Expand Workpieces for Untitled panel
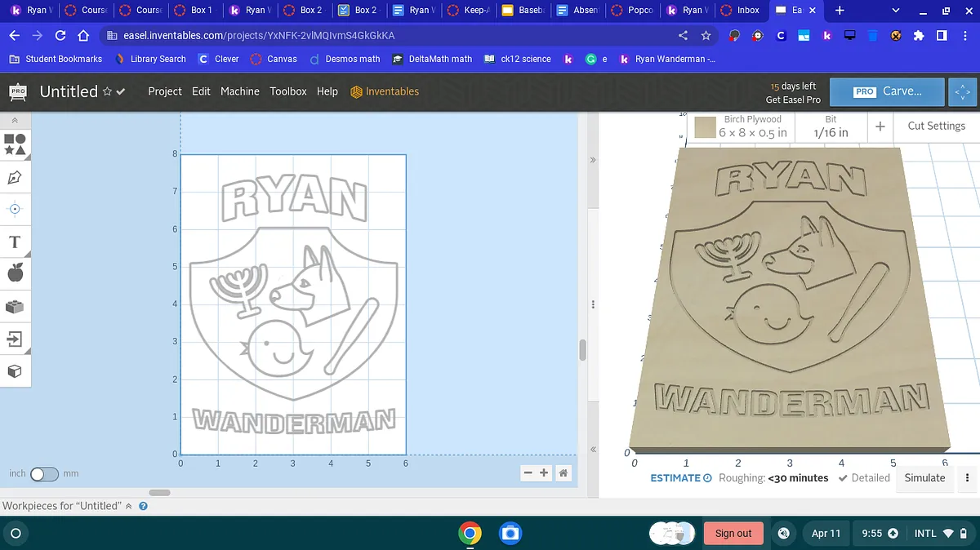980x550 pixels. pyautogui.click(x=129, y=506)
